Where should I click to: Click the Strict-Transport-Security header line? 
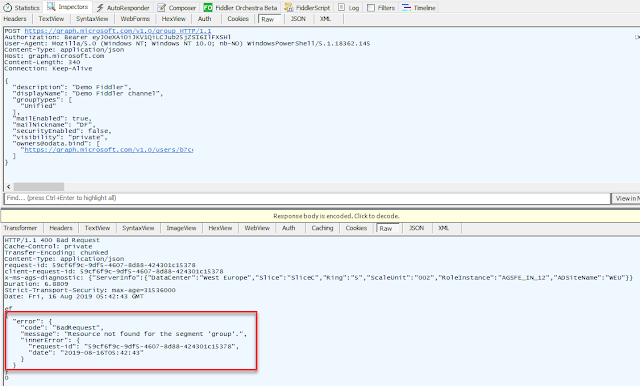pyautogui.click(x=90, y=290)
